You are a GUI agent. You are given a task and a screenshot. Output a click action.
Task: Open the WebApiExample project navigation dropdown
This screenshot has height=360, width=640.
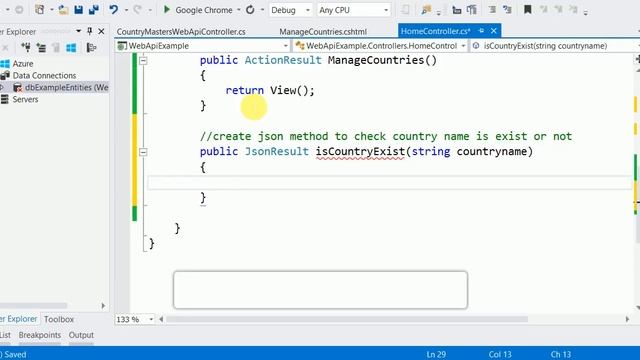point(286,46)
